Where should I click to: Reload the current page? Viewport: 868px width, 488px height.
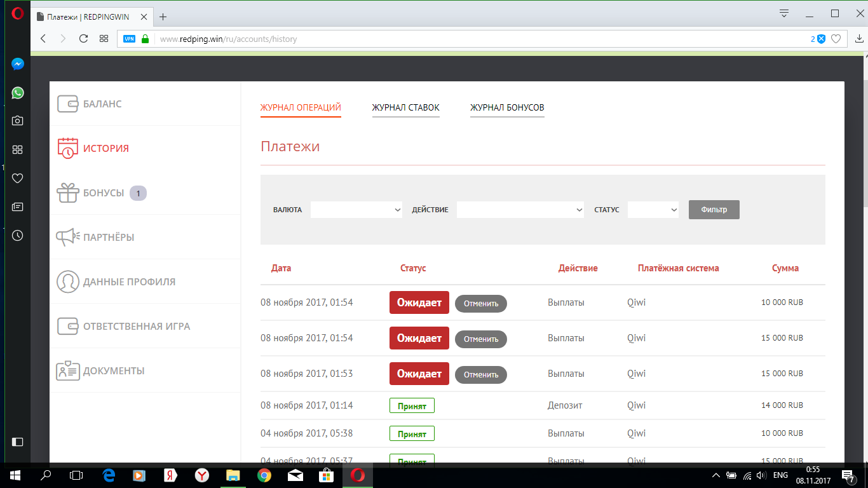83,39
